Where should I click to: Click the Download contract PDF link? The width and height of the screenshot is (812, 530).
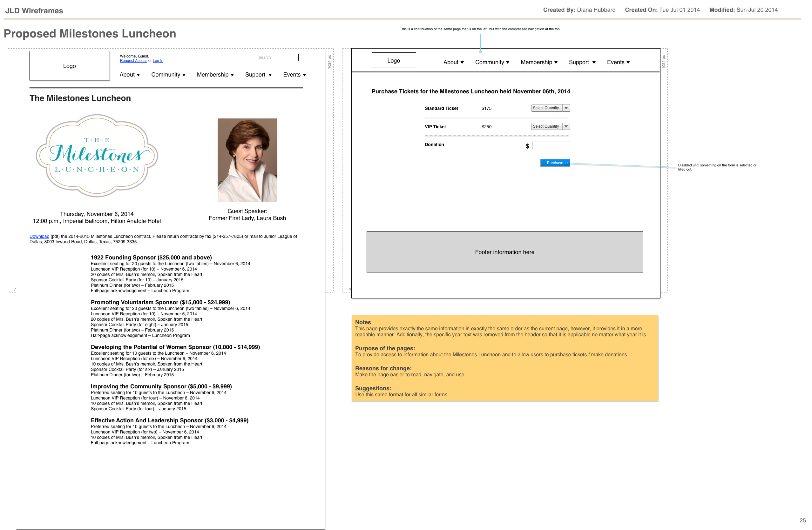click(x=39, y=236)
